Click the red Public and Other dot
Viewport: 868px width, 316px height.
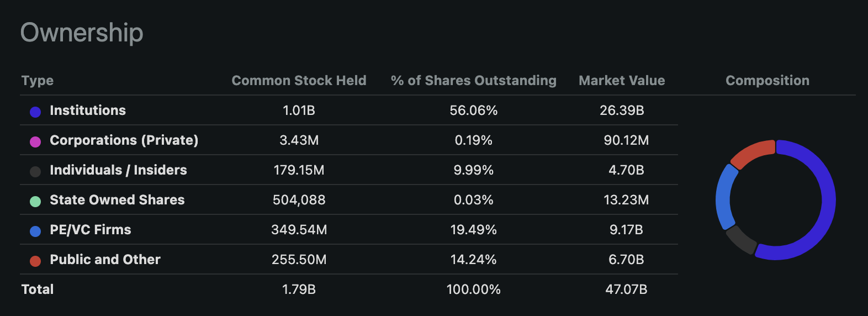click(x=35, y=261)
